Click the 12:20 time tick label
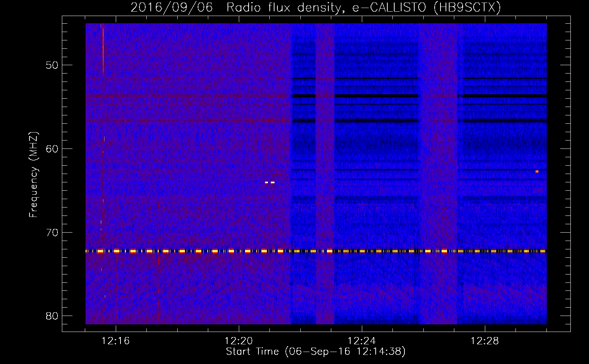Screen dimensions: 589x364 click(x=239, y=341)
